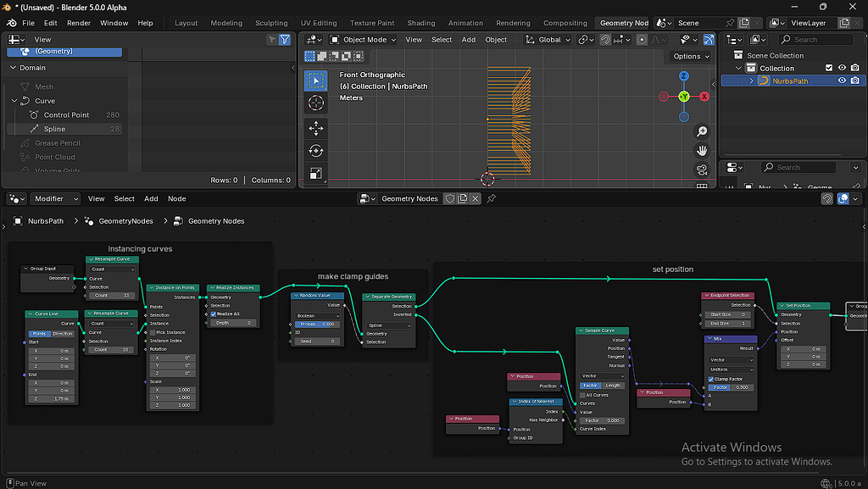
Task: Adjust Factor slider in Mix node
Action: (x=732, y=387)
